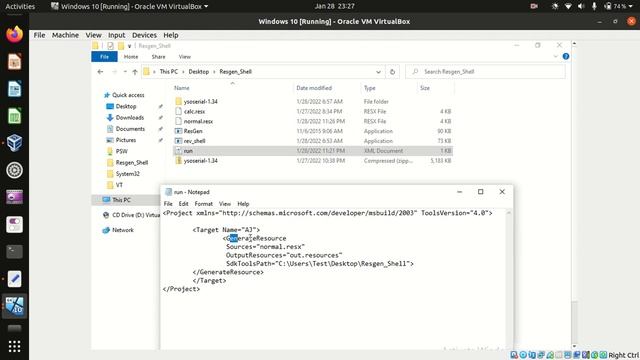Select Pictures in the navigation pane

(x=126, y=140)
